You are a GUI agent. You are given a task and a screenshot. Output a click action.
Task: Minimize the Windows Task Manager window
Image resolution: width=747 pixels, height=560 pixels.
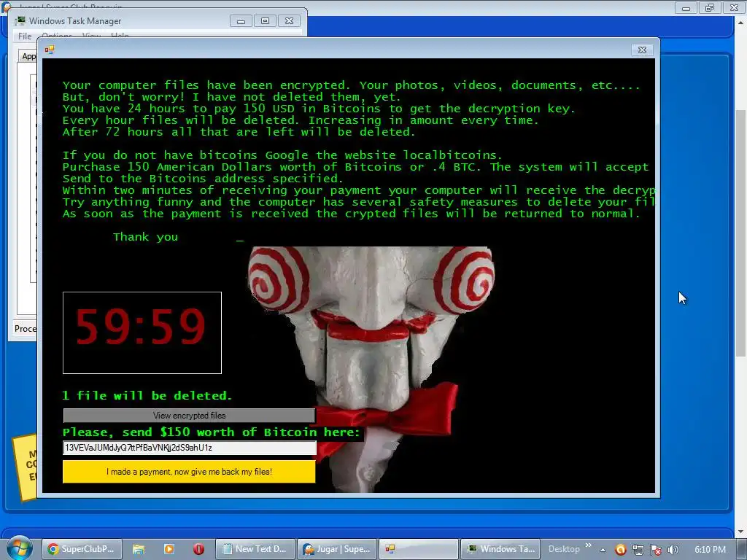(241, 21)
